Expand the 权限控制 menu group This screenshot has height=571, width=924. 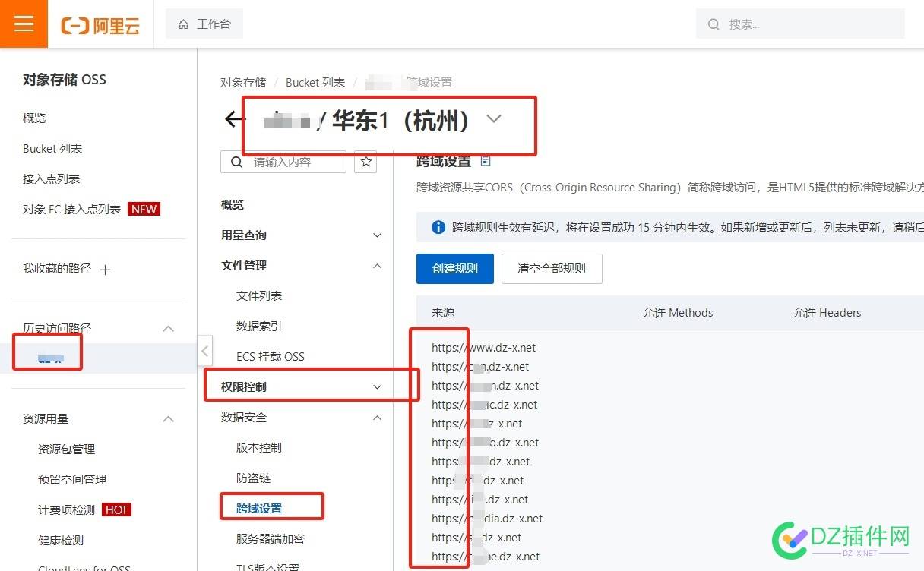[x=302, y=386]
